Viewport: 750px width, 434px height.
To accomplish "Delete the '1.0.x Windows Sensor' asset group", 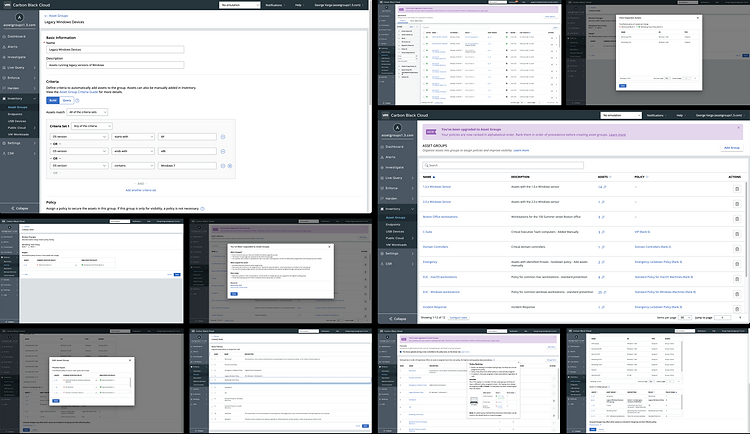I will 737,189.
